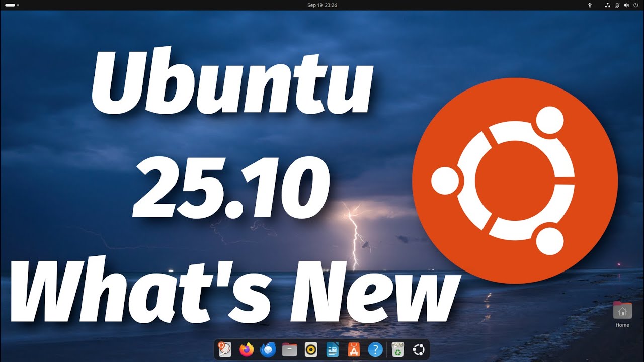
Task: Click the volume speaker icon
Action: (x=626, y=5)
